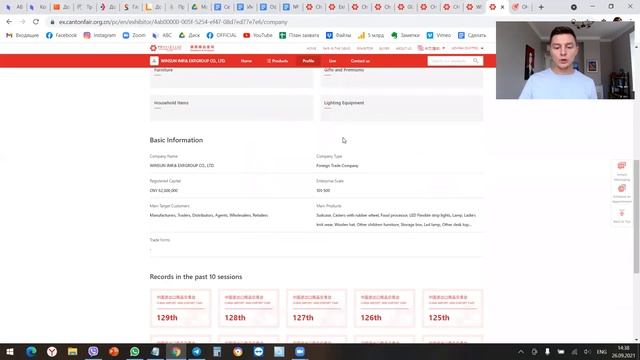
Task: Click the exhibitor logo in red bar
Action: [154, 61]
